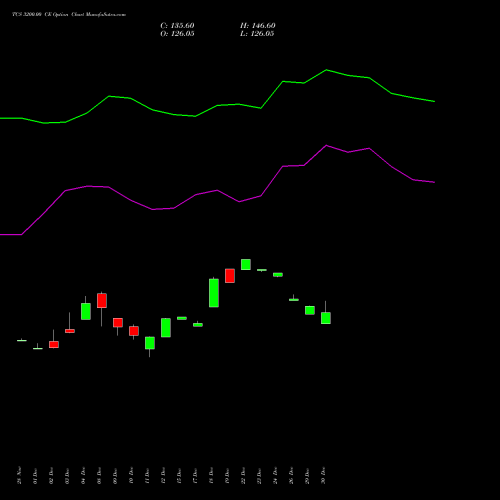Click the green candlestick for 29 Dec
Screen dimensions: 500x500
coord(310,310)
